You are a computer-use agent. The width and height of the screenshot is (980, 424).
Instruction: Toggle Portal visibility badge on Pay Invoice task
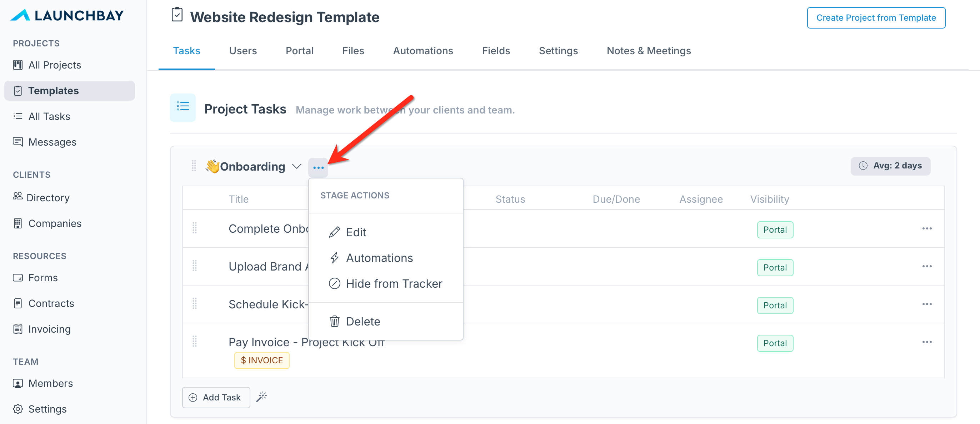click(775, 343)
